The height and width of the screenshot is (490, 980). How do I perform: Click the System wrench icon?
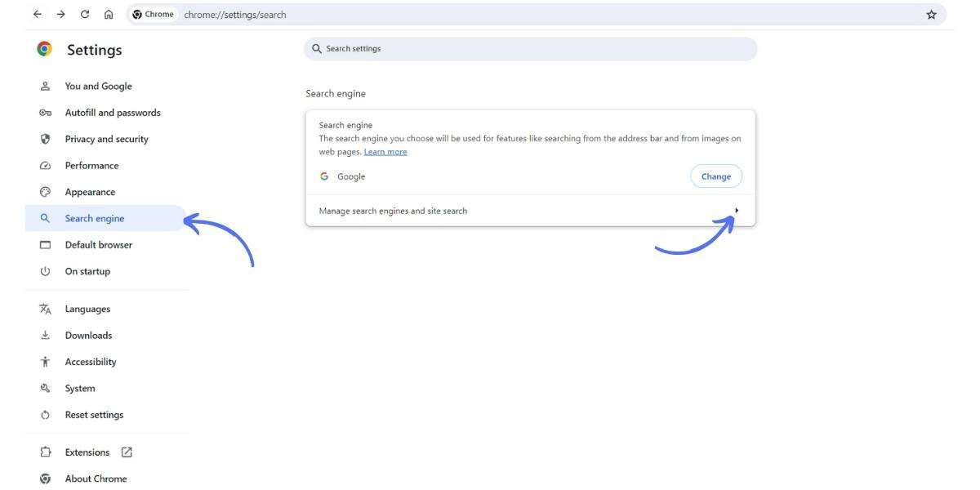[x=46, y=389]
